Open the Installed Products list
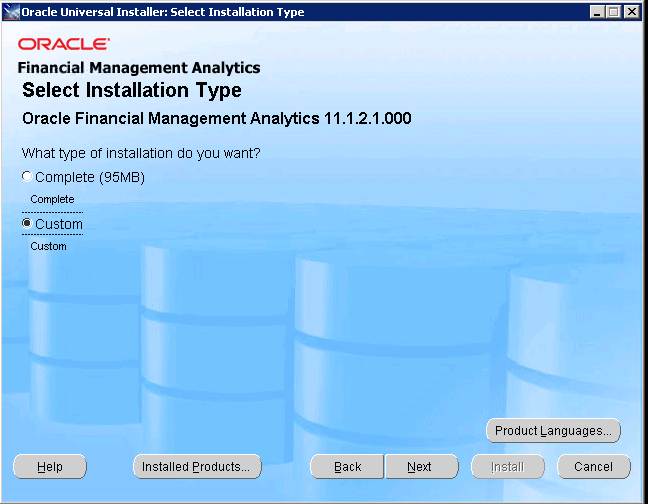648x504 pixels. pyautogui.click(x=197, y=467)
